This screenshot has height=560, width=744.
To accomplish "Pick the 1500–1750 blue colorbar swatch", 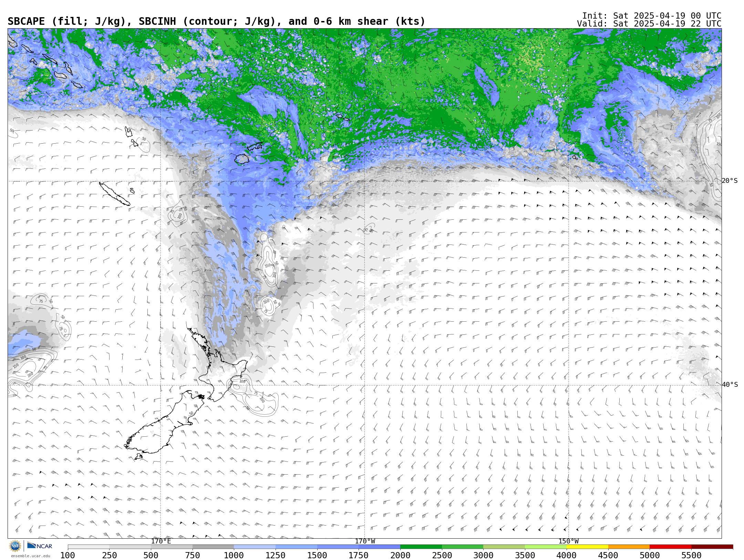I will pyautogui.click(x=338, y=547).
